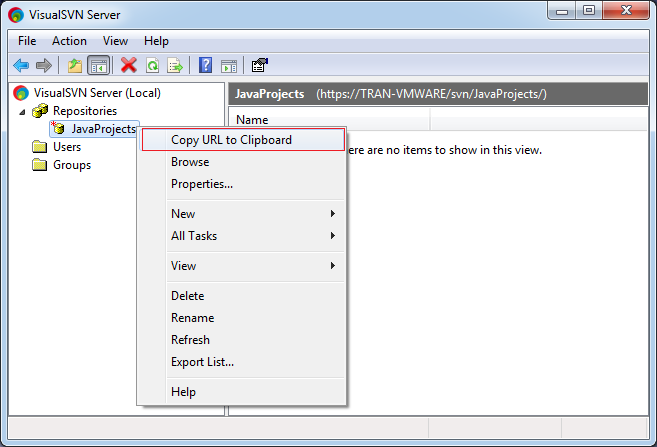The height and width of the screenshot is (447, 657).
Task: Click the JavaProjects repository icon
Action: point(58,128)
